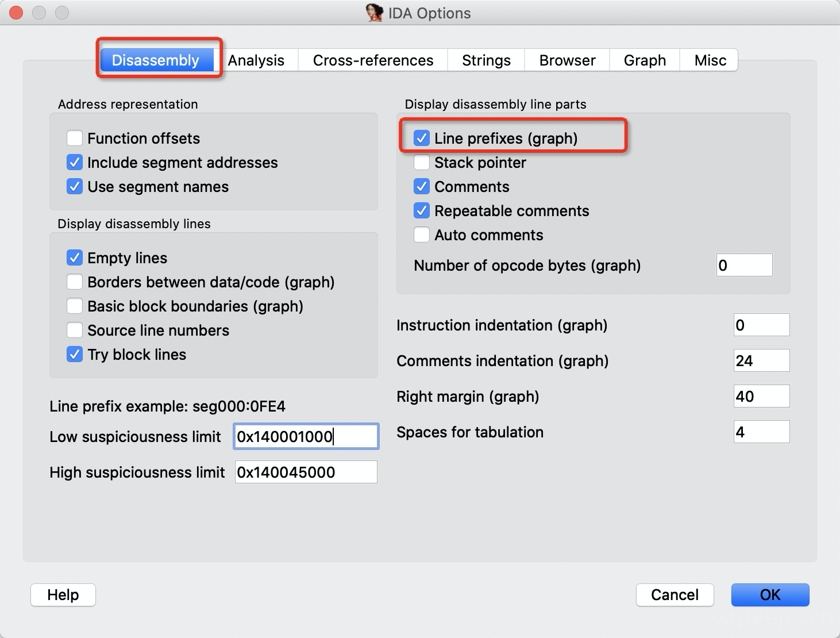Enable the Stack pointer checkbox
The image size is (840, 638).
(422, 163)
